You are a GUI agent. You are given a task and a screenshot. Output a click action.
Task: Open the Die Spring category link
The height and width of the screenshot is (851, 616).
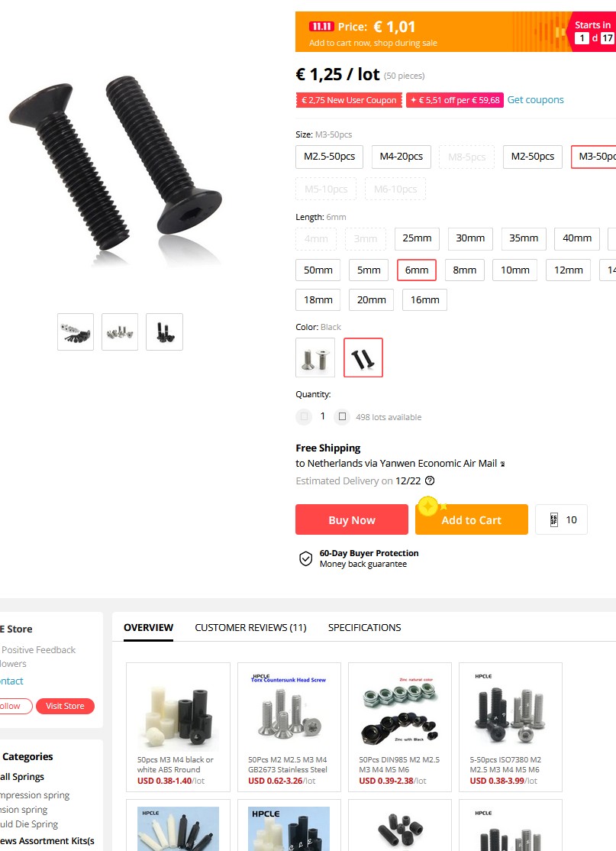coord(29,823)
